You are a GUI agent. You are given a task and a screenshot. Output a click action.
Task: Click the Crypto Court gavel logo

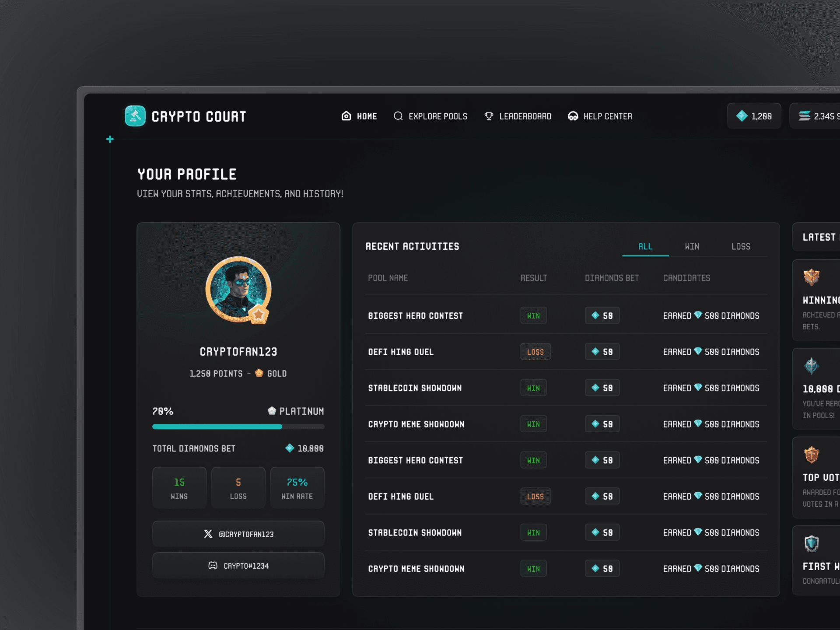pos(135,116)
